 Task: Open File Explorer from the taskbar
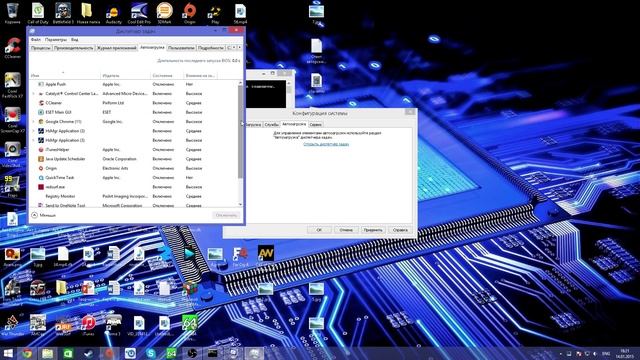coord(48,353)
